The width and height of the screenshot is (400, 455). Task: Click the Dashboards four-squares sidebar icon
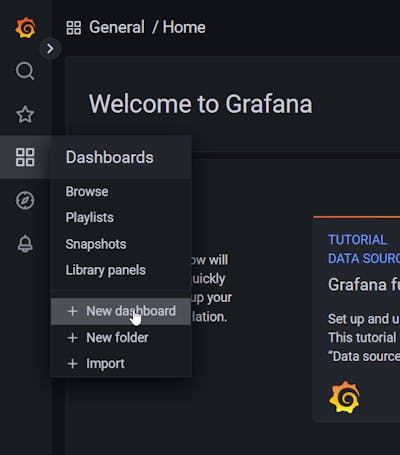coord(25,157)
